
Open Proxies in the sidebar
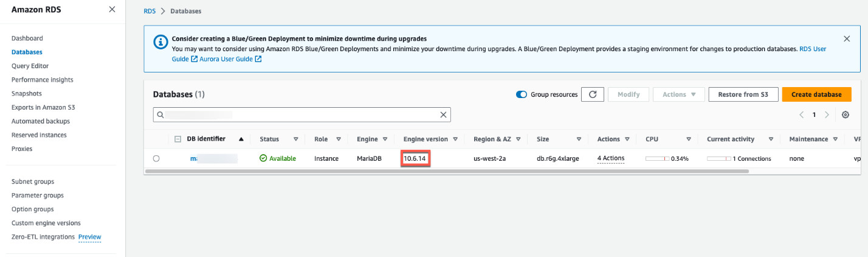click(x=22, y=149)
